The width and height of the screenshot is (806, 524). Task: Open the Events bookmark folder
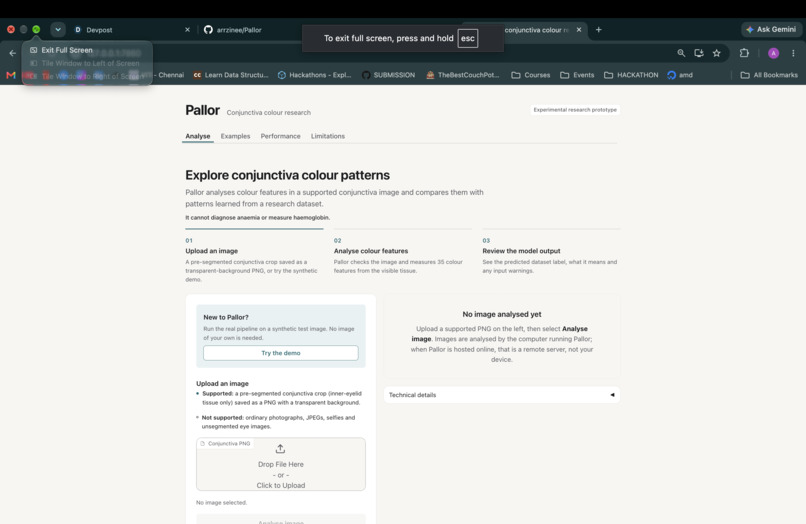coord(577,75)
